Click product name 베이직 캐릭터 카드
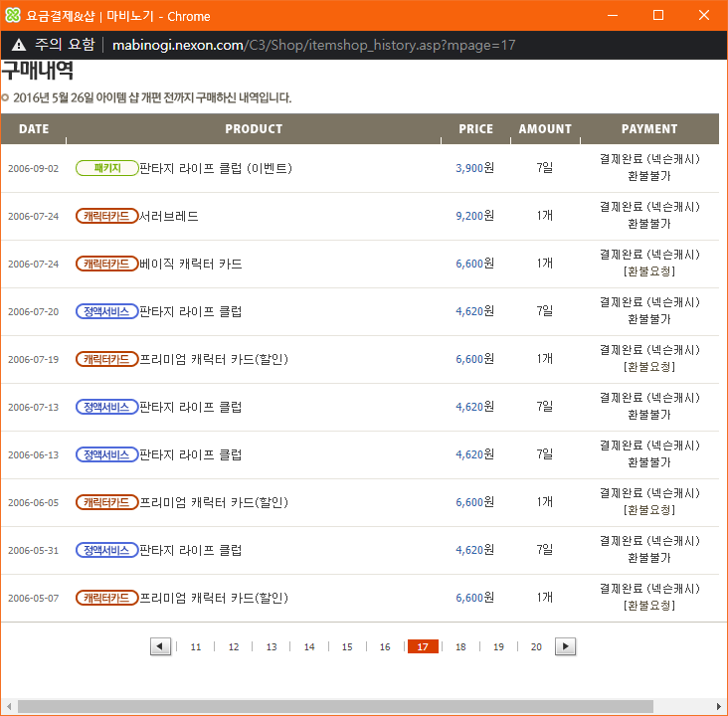The height and width of the screenshot is (716, 728). pyautogui.click(x=190, y=264)
